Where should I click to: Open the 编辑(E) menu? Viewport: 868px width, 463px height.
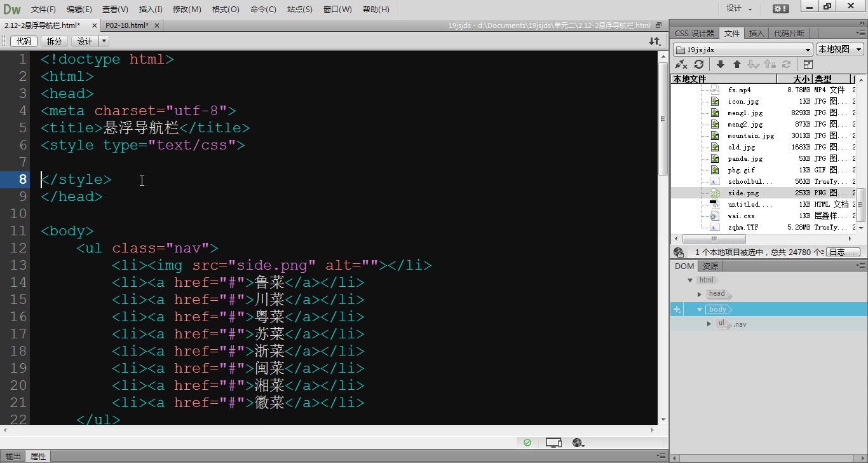[x=79, y=9]
